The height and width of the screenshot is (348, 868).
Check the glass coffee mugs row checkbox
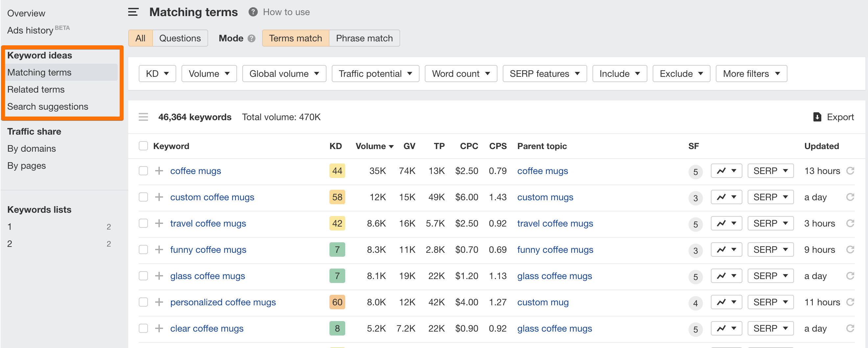pyautogui.click(x=143, y=276)
